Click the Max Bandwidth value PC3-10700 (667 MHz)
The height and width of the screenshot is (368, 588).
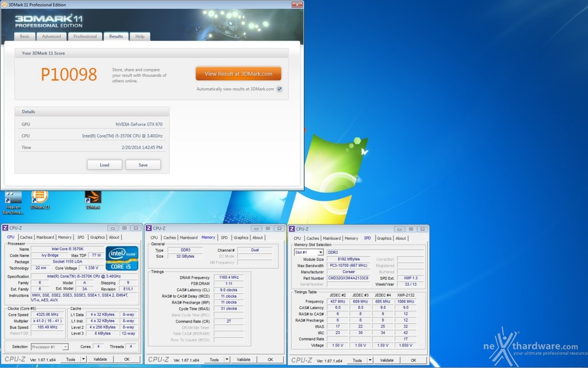click(x=349, y=265)
